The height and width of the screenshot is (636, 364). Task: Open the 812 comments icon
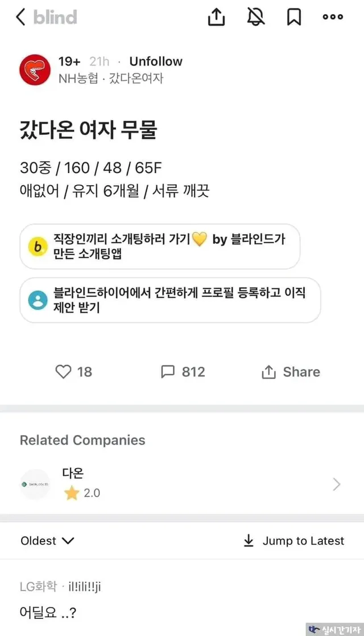[x=168, y=372]
